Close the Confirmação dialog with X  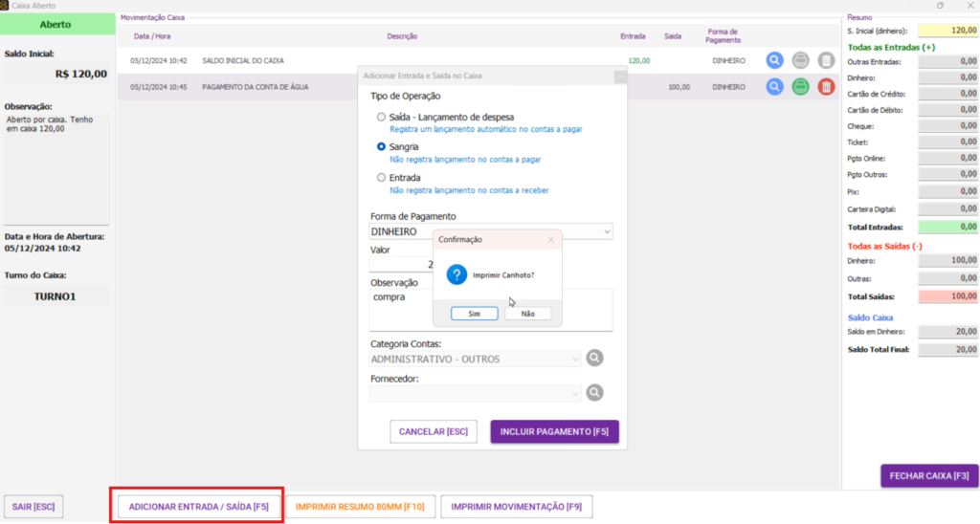(550, 240)
